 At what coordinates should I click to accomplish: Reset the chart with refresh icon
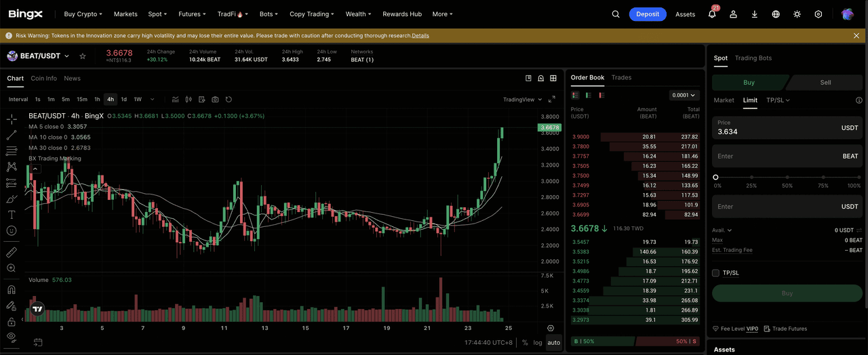(229, 100)
